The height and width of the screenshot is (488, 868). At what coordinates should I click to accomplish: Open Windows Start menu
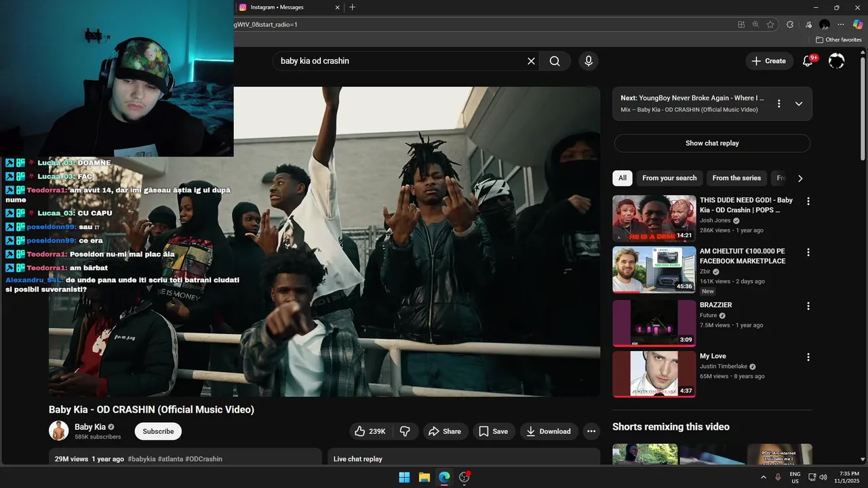point(404,477)
